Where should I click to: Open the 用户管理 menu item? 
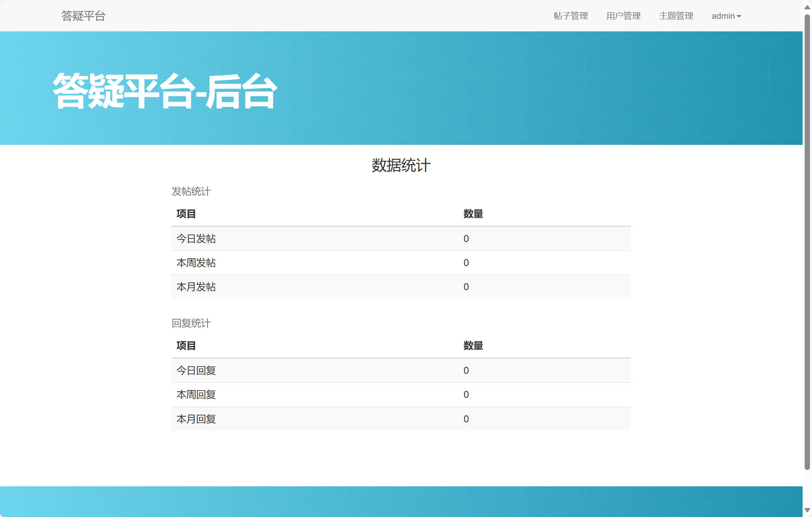(623, 16)
